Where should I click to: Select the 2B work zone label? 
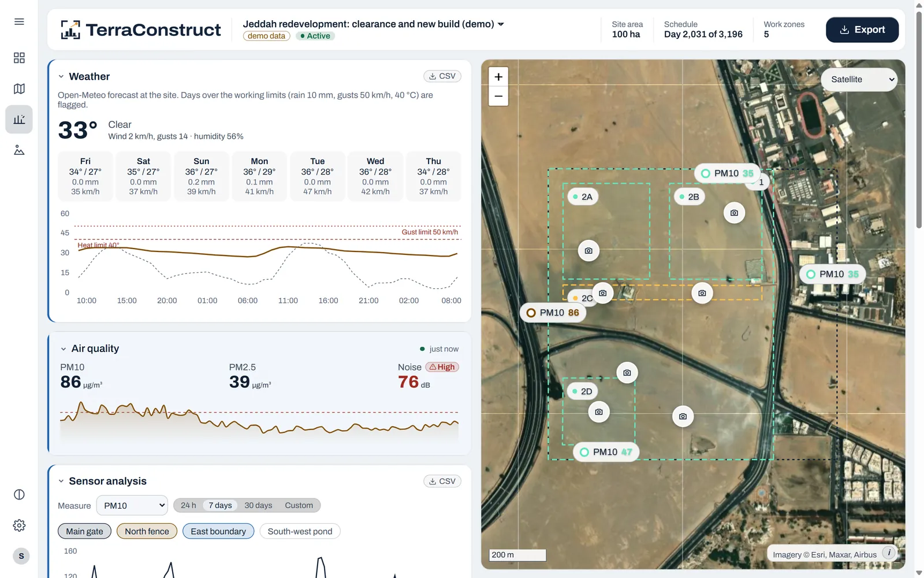tap(690, 197)
